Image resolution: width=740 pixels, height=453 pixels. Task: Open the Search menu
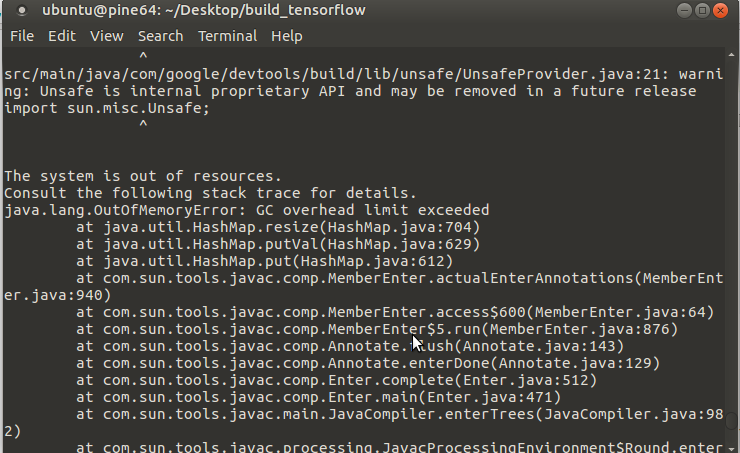click(160, 36)
